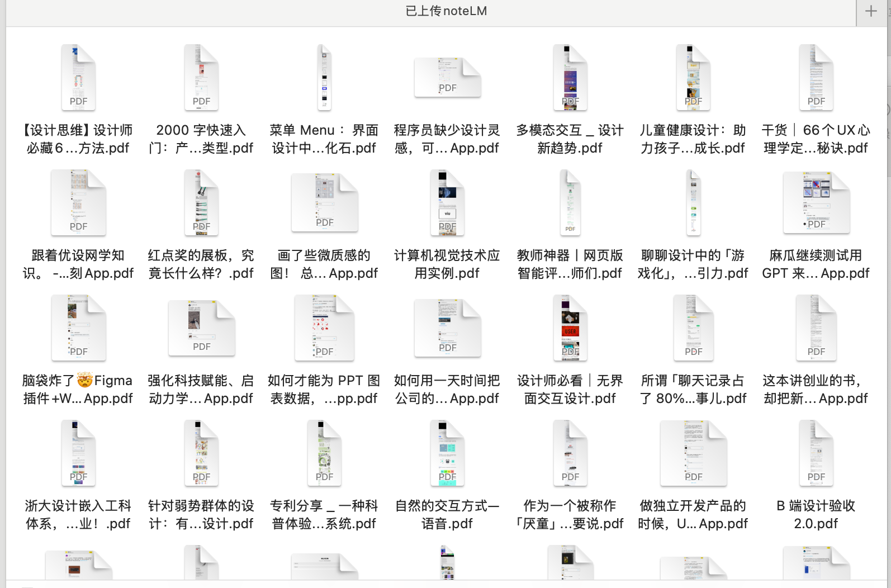Select B 端设计验收 2.0.pdf icon
The image size is (891, 588).
pyautogui.click(x=816, y=453)
